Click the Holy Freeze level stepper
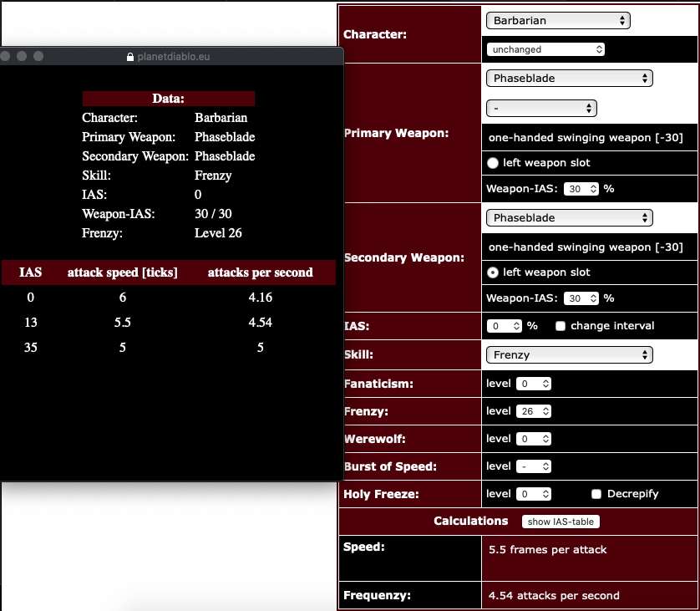The height and width of the screenshot is (611, 700). [x=534, y=494]
